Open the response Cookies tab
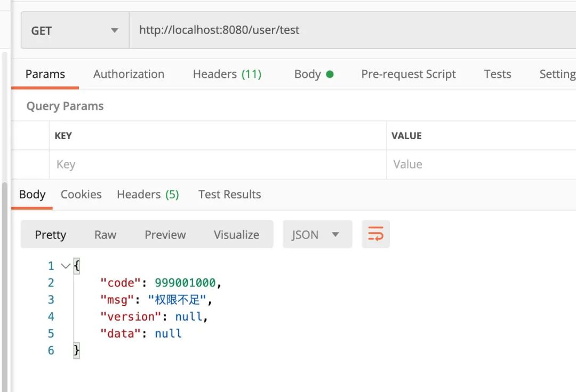The image size is (576, 392). tap(81, 194)
